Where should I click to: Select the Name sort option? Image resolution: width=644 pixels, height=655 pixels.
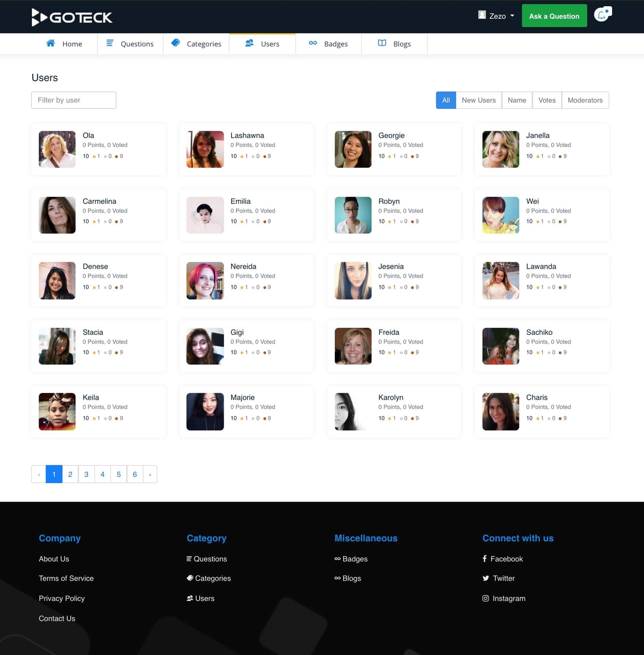(517, 100)
